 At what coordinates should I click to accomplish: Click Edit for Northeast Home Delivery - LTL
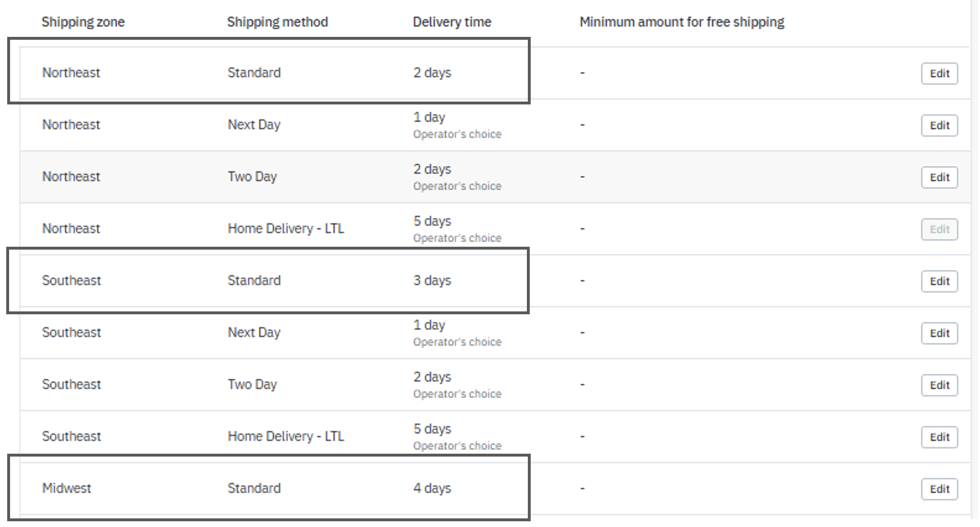(x=939, y=229)
